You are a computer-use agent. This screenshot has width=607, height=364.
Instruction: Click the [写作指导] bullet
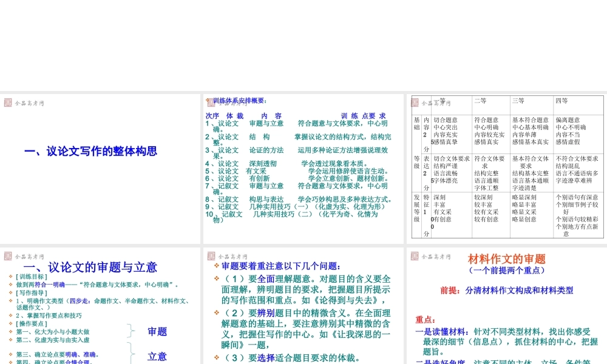(x=32, y=293)
